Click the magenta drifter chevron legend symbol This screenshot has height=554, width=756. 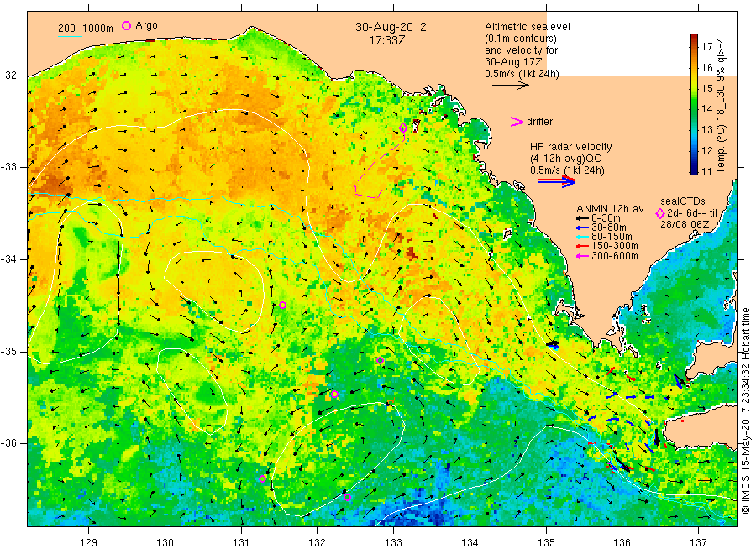click(517, 122)
